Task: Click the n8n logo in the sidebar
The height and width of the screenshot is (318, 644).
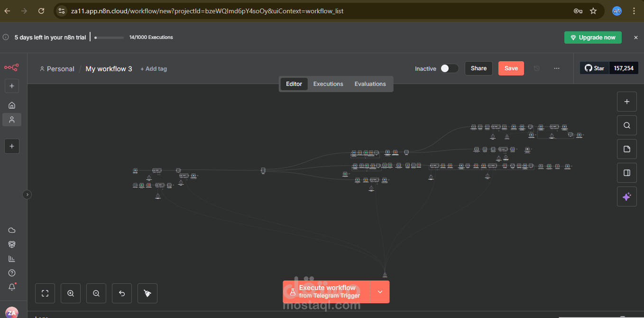Action: click(x=11, y=68)
